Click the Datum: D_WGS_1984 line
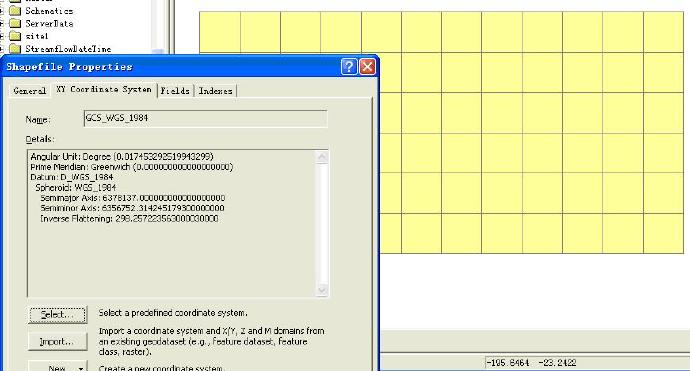This screenshot has width=690, height=371. pyautogui.click(x=72, y=177)
